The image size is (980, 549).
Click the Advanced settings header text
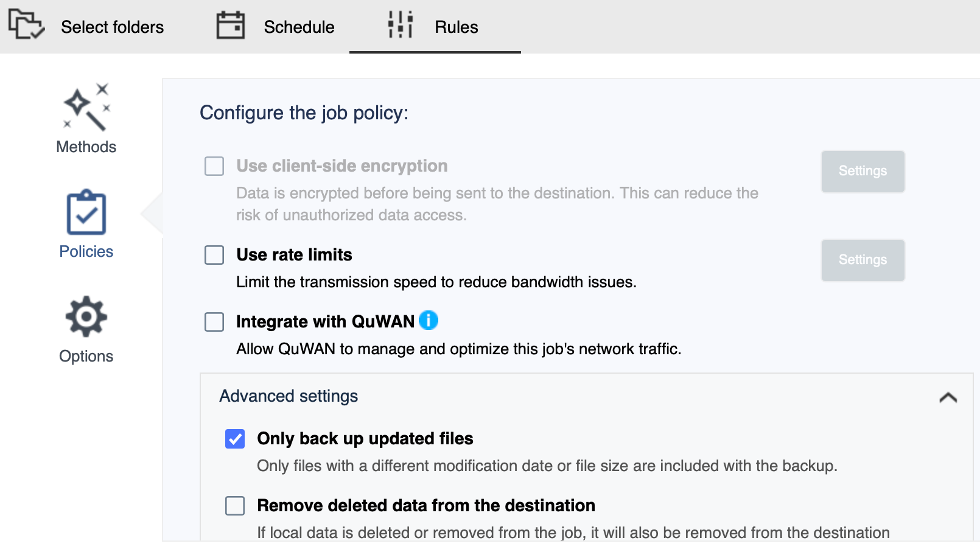(289, 396)
